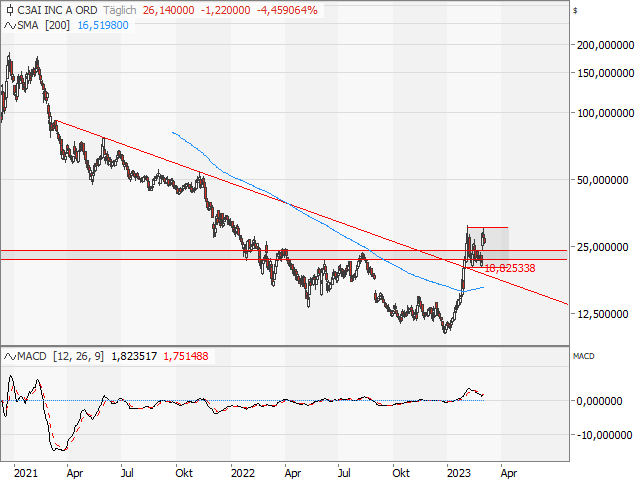Select the short red resistance line at recent high
This screenshot has height=480, width=640.
click(488, 227)
